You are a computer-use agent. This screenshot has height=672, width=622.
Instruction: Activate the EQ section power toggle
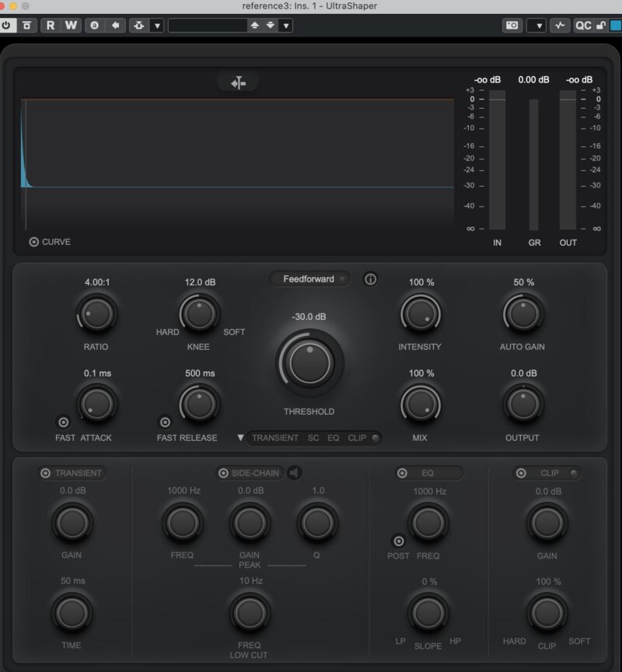pos(402,473)
